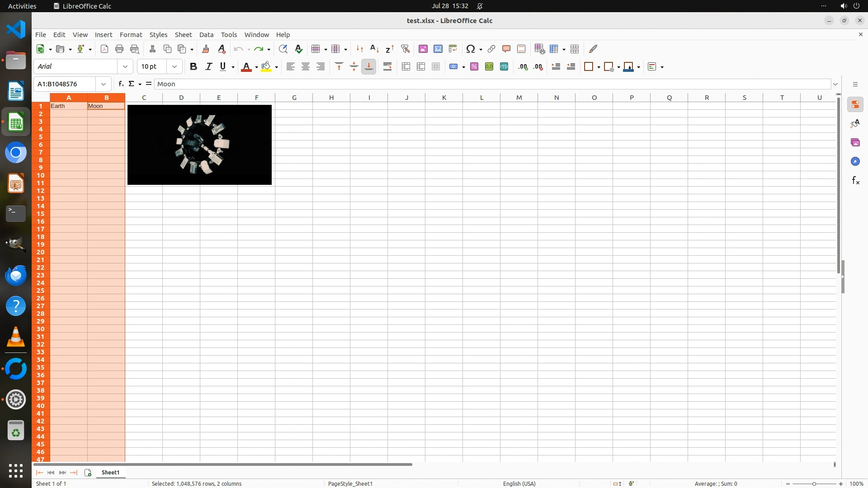Click the Insert Special Character omega icon
This screenshot has width=868, height=488.
pyautogui.click(x=470, y=49)
